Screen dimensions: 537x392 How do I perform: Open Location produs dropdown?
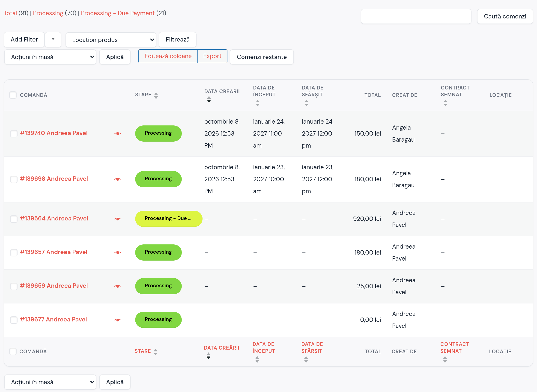click(111, 40)
